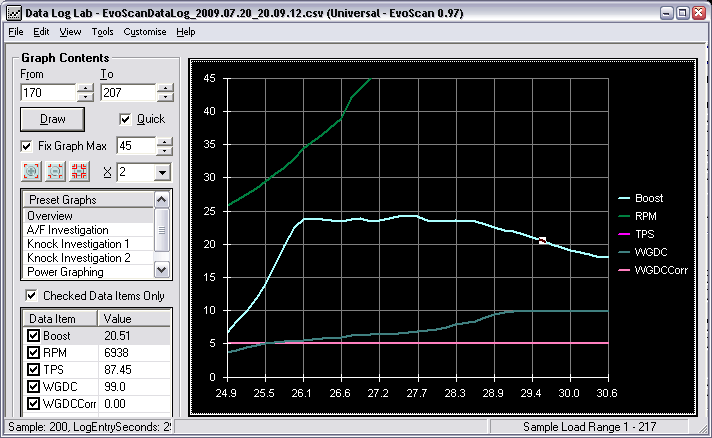The height and width of the screenshot is (438, 712).
Task: Click the Boost legend color line
Action: coord(624,198)
